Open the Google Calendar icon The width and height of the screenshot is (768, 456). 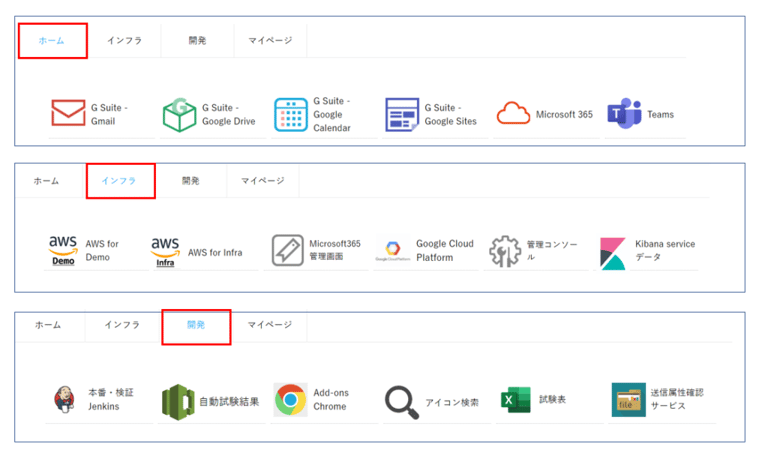[291, 115]
